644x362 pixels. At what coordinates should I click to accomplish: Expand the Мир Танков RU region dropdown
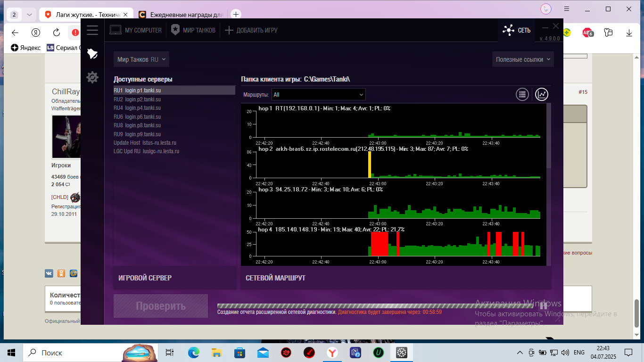141,59
